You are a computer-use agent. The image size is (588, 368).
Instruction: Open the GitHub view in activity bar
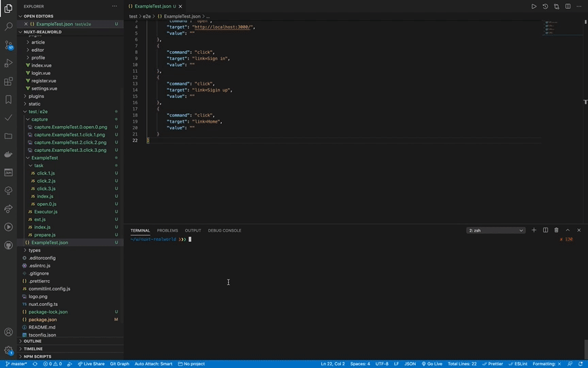click(x=8, y=245)
